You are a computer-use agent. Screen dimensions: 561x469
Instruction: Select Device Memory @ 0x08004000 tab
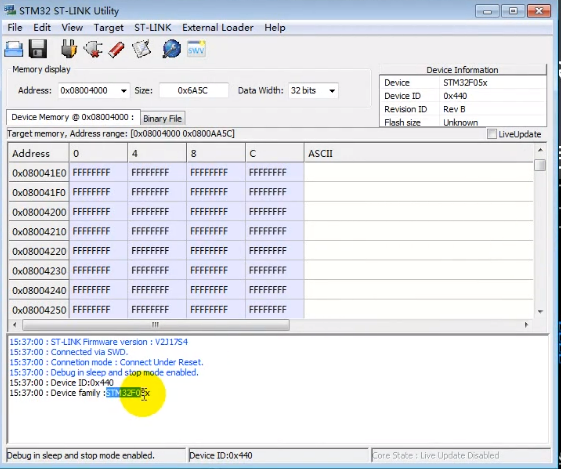click(73, 117)
